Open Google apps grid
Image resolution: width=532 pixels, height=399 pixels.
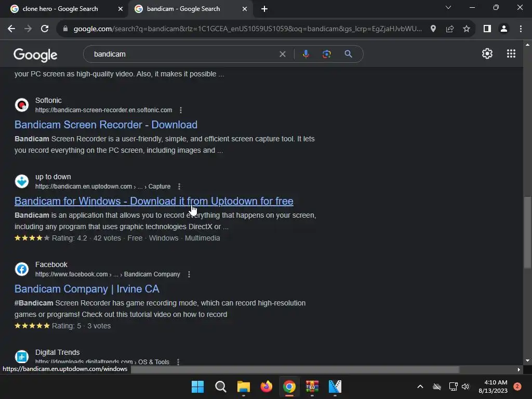coord(511,54)
